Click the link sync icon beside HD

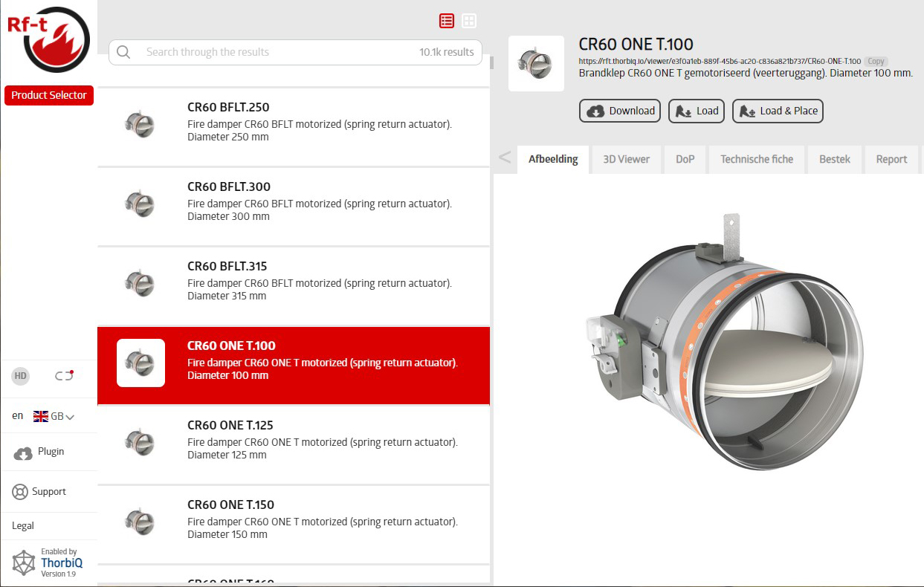[x=65, y=376]
